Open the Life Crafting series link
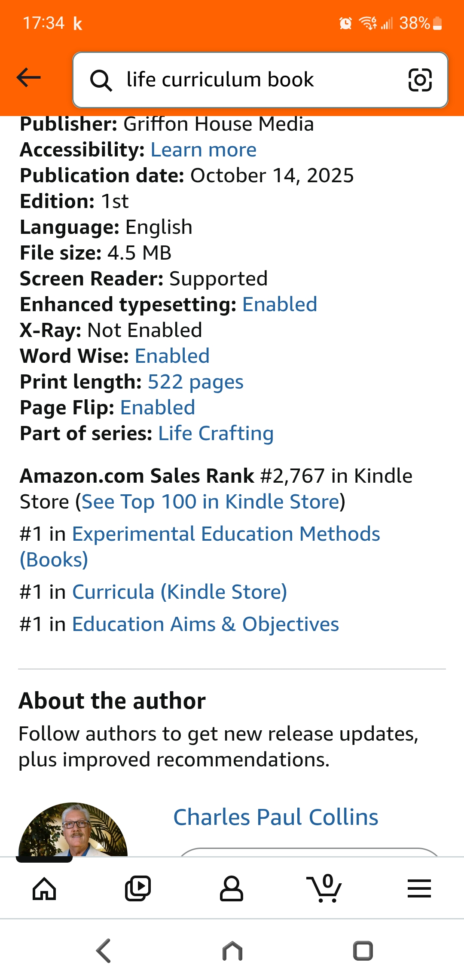464x980 pixels. (x=216, y=434)
